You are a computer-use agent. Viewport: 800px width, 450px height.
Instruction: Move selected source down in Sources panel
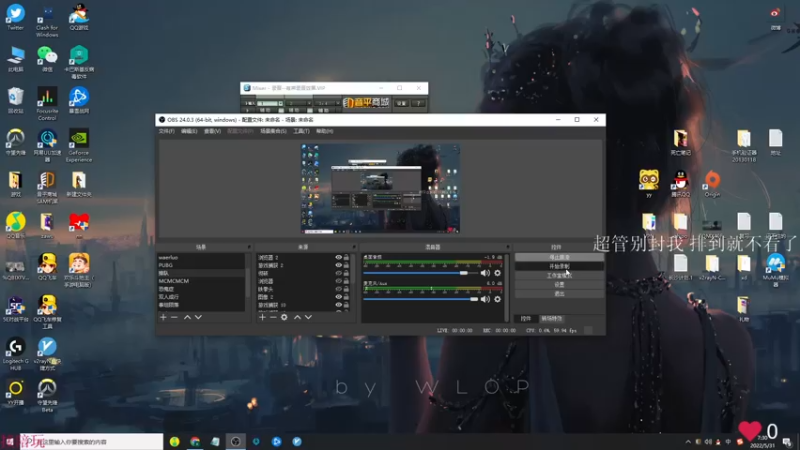[x=308, y=317]
